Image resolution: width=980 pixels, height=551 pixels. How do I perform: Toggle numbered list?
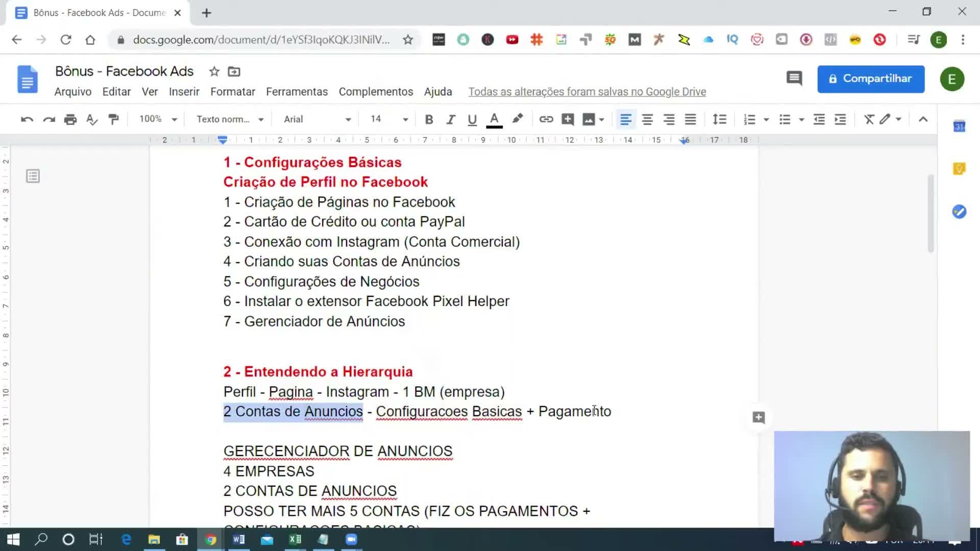tap(749, 119)
